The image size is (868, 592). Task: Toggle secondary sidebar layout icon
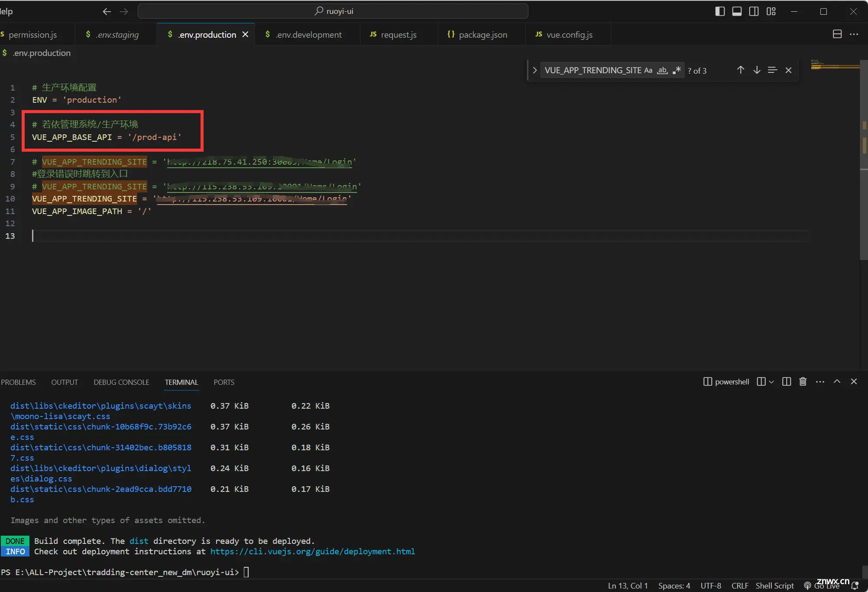pos(754,11)
